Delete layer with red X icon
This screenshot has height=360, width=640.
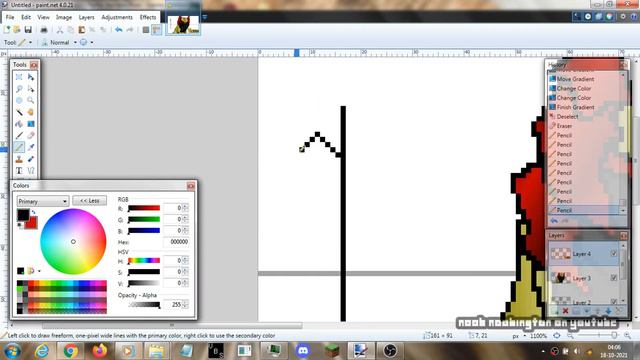coord(565,311)
